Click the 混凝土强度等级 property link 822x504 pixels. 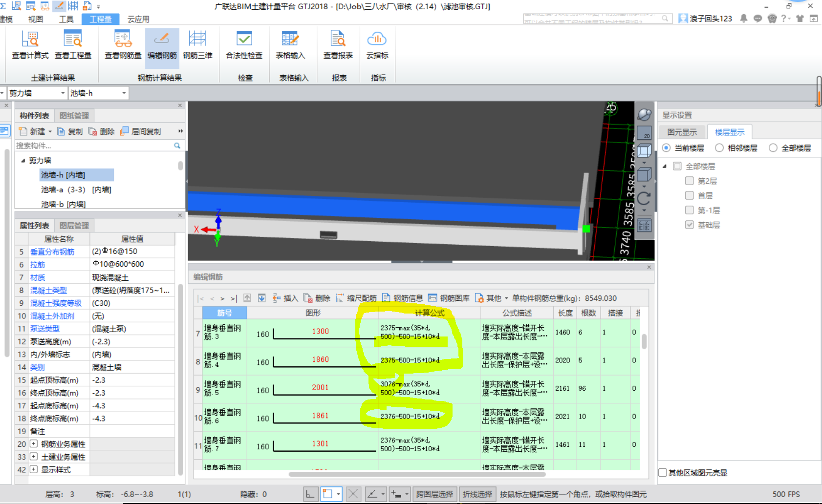(56, 303)
